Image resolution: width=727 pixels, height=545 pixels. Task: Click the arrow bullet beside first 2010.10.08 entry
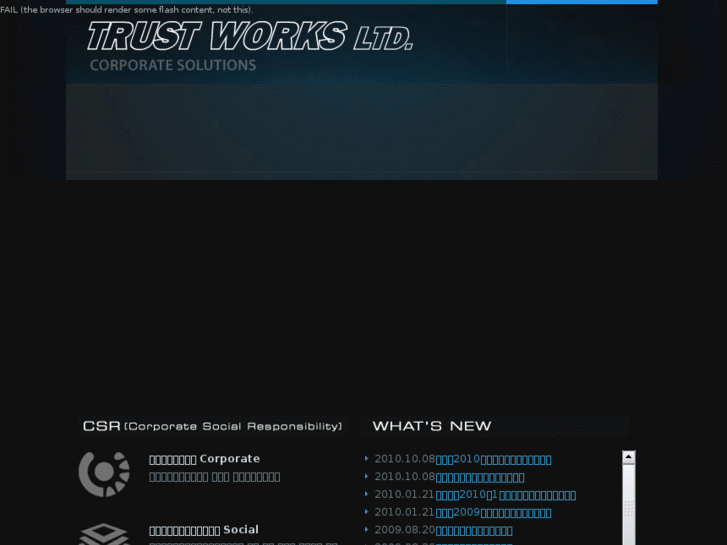pos(366,459)
